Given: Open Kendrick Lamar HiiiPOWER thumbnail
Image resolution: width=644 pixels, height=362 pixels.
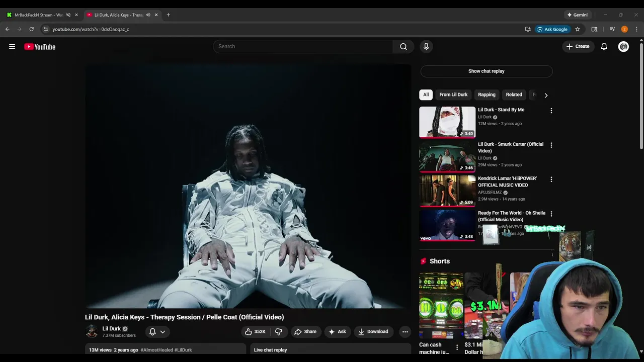Looking at the screenshot, I should pos(447,191).
